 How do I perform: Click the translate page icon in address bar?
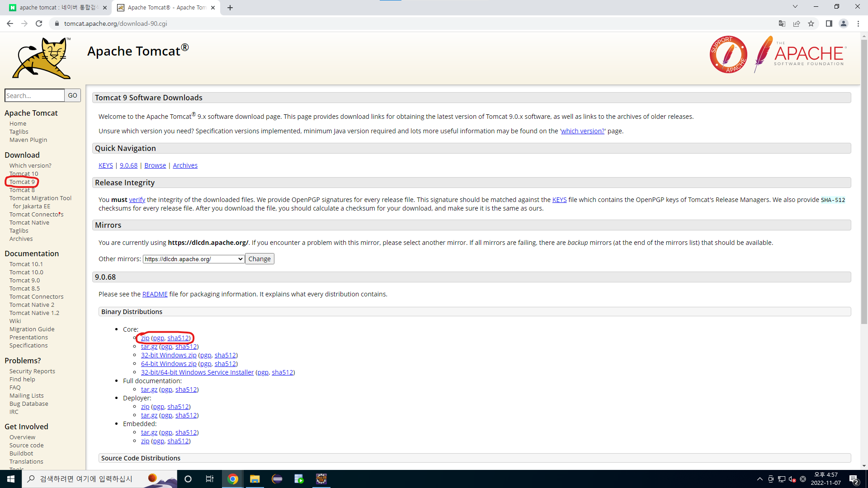[x=782, y=23]
